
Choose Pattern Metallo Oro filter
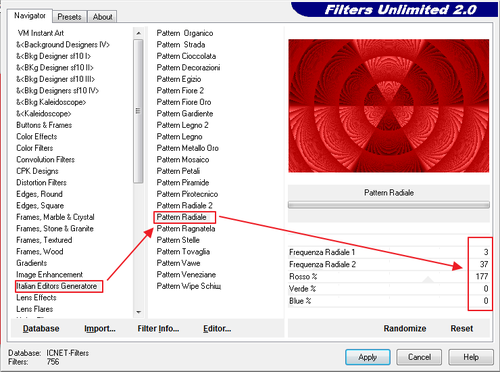[x=188, y=148]
